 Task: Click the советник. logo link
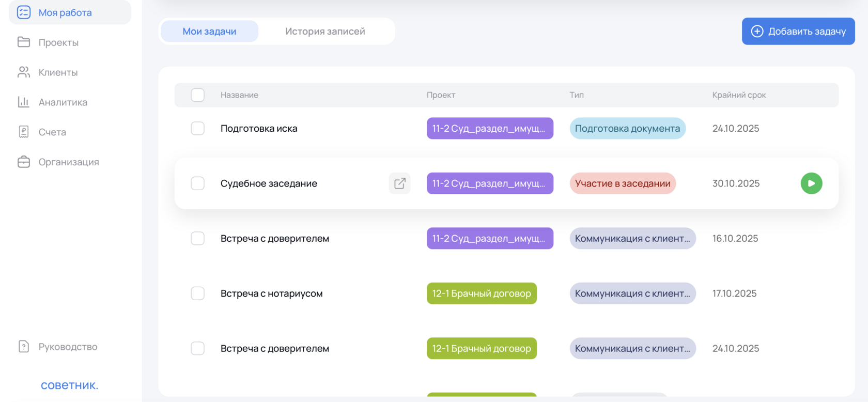tap(69, 385)
